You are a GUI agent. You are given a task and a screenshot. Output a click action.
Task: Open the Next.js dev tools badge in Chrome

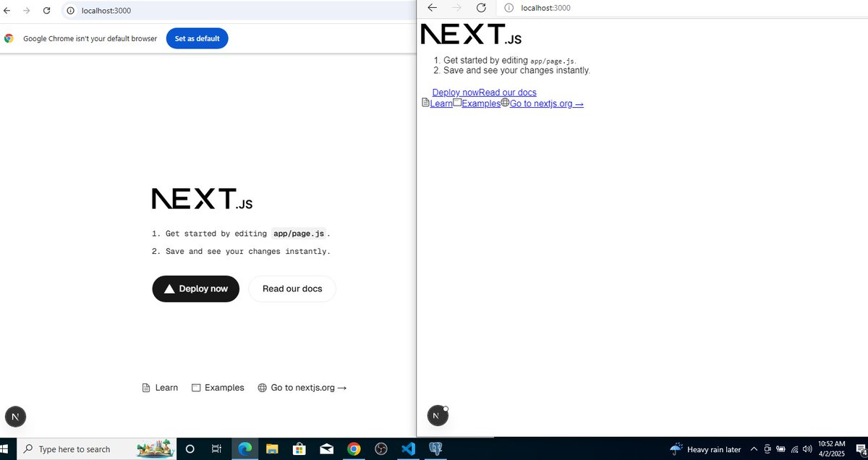pos(15,417)
